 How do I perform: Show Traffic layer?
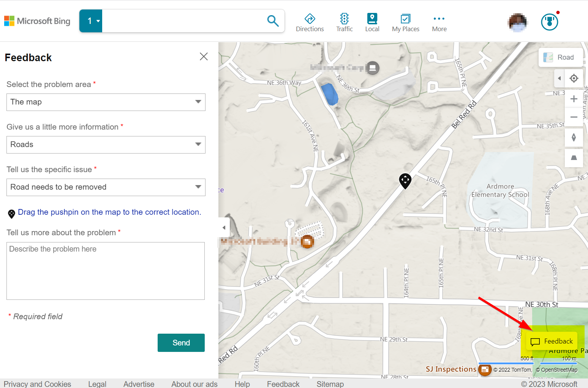tap(345, 23)
